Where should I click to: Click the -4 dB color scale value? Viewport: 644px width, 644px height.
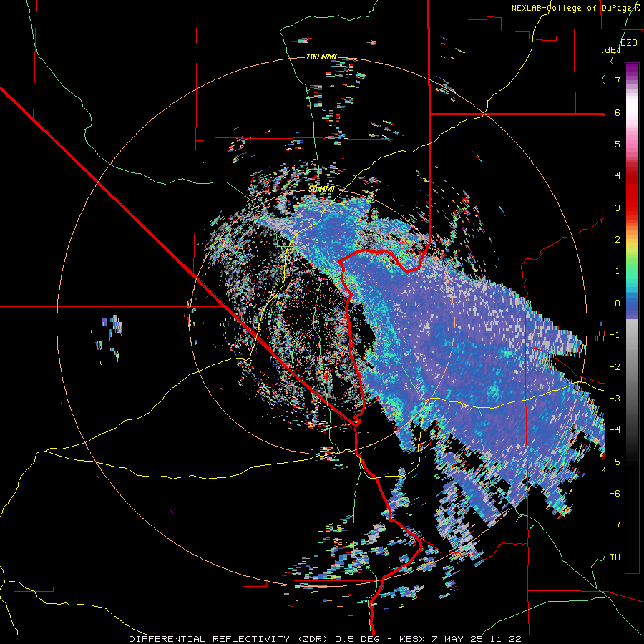click(x=615, y=430)
